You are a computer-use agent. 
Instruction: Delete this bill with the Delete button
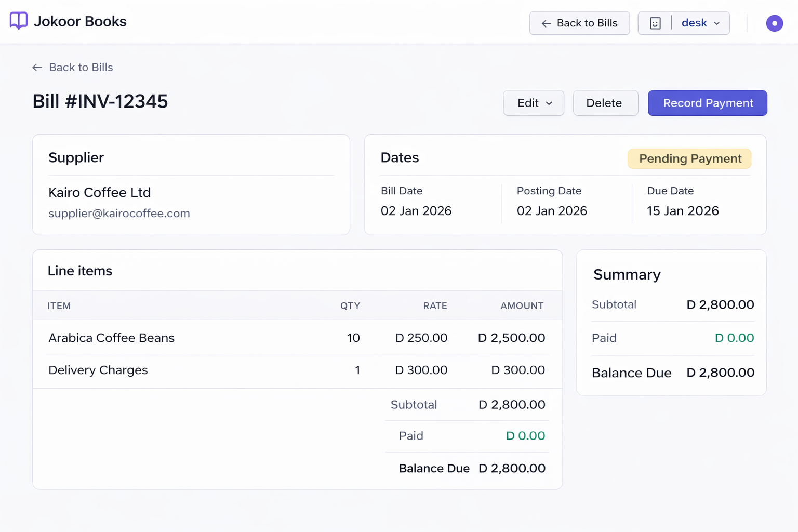pyautogui.click(x=605, y=103)
